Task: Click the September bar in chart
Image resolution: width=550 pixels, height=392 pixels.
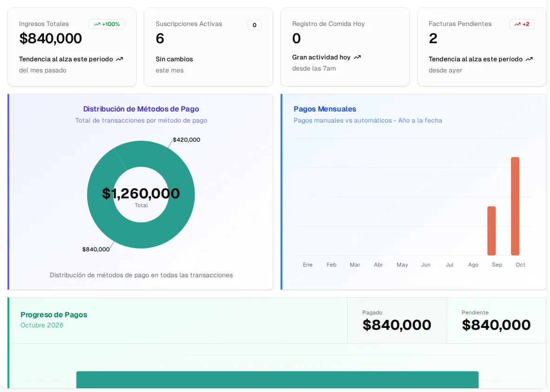Action: coord(491,231)
